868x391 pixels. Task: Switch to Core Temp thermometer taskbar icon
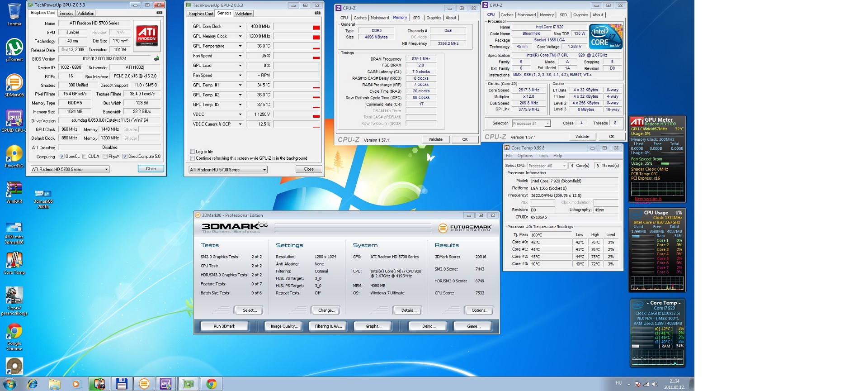click(99, 384)
